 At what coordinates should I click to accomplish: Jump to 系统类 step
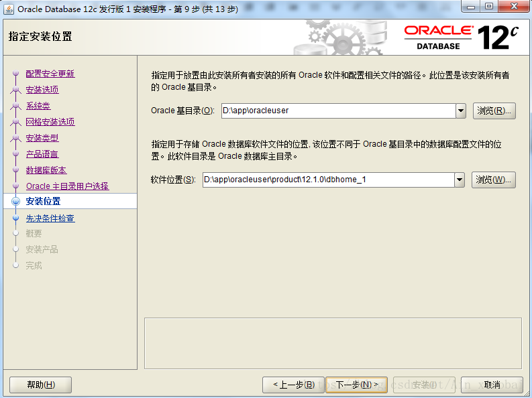tap(38, 106)
